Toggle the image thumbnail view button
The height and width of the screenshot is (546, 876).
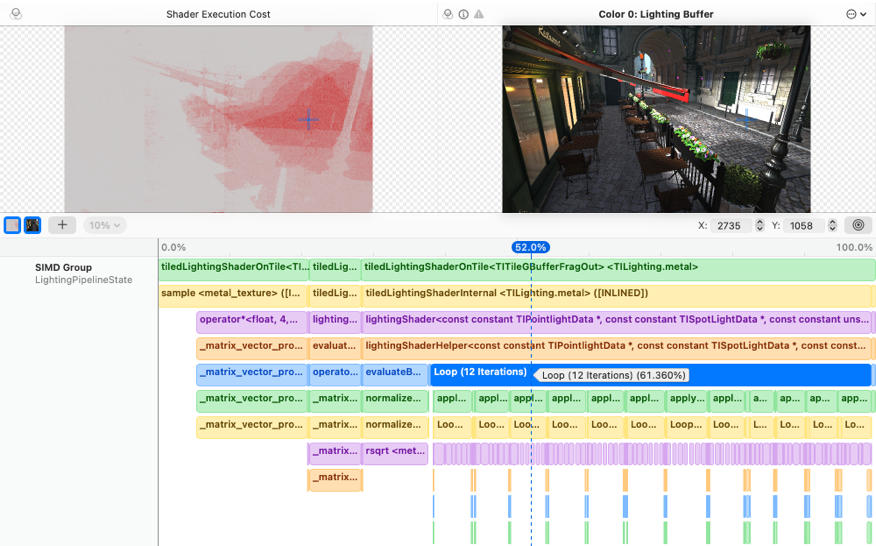[x=32, y=225]
